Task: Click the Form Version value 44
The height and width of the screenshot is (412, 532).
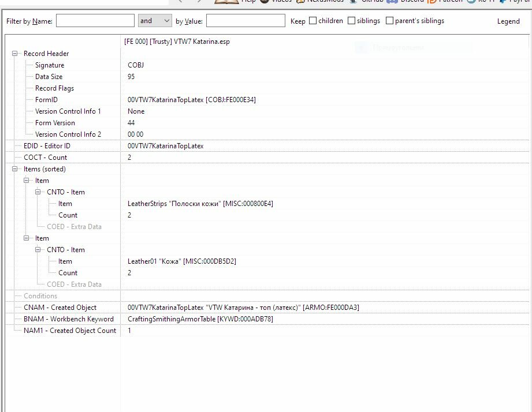Action: point(131,123)
